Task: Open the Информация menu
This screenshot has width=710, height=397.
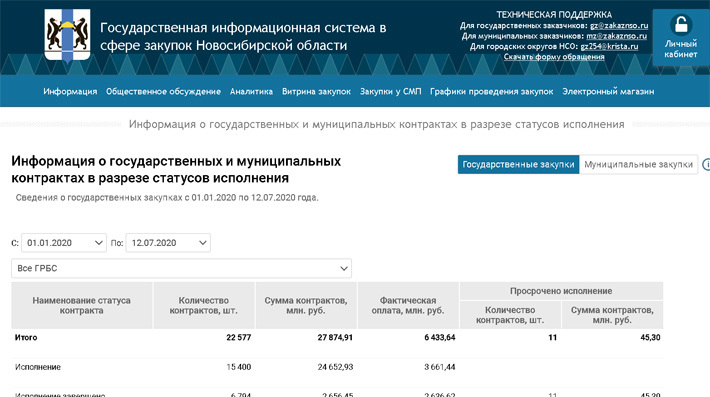Action: (70, 91)
